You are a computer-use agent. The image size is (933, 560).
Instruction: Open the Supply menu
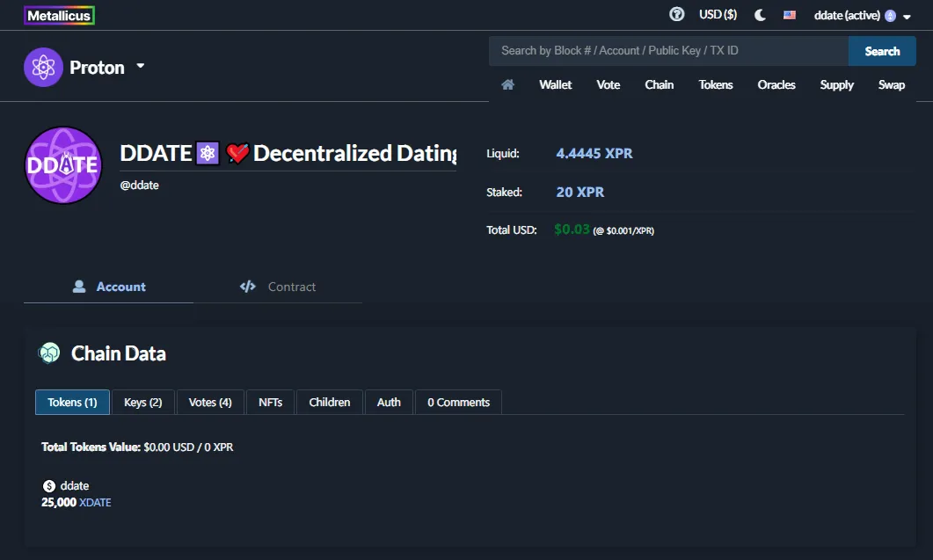tap(836, 84)
